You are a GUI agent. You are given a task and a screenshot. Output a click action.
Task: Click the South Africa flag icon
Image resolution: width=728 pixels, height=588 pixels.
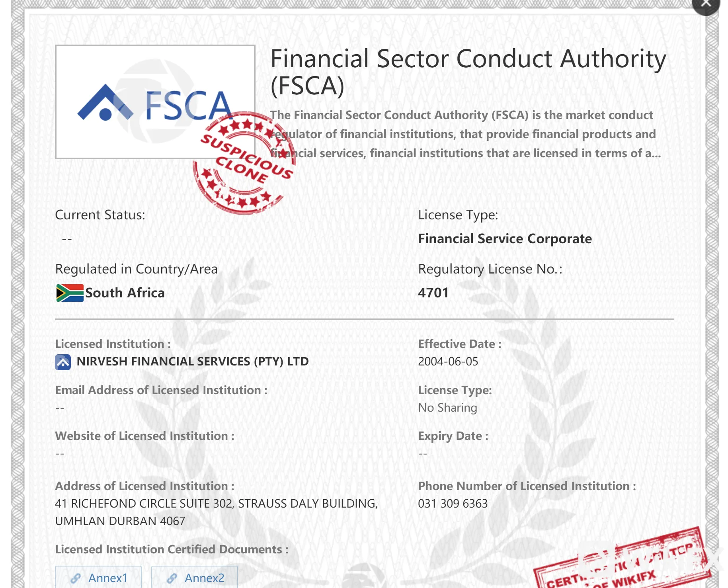pyautogui.click(x=70, y=293)
